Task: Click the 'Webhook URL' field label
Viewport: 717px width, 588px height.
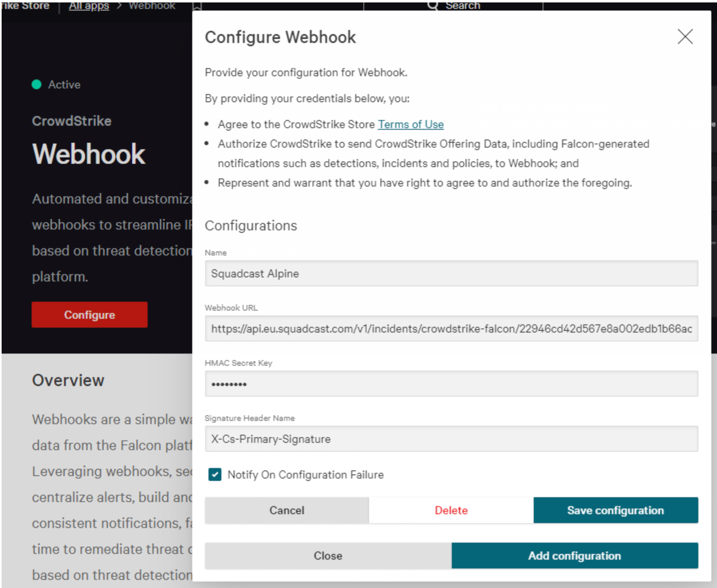Action: click(231, 308)
